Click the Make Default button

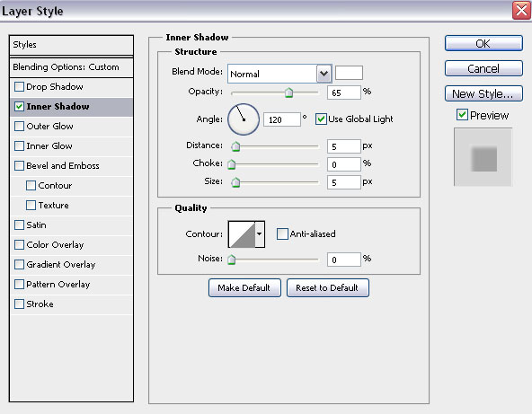tap(244, 288)
